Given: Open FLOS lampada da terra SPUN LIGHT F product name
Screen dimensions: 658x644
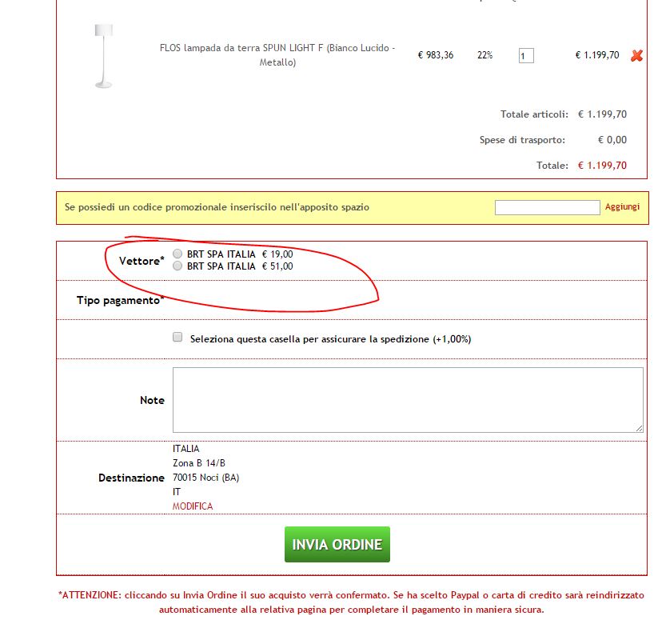Looking at the screenshot, I should click(x=277, y=55).
